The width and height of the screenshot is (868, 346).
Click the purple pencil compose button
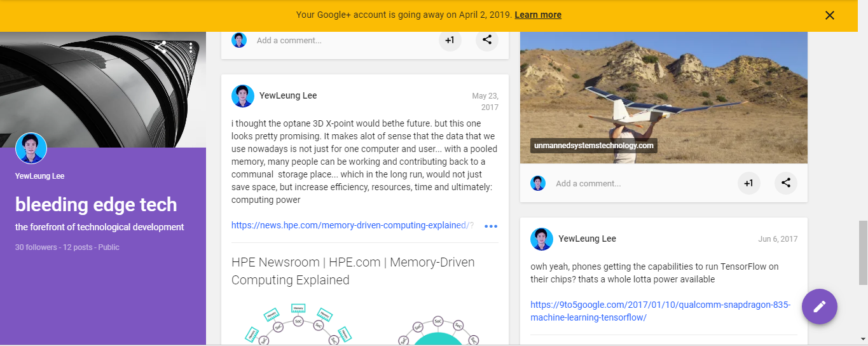820,307
